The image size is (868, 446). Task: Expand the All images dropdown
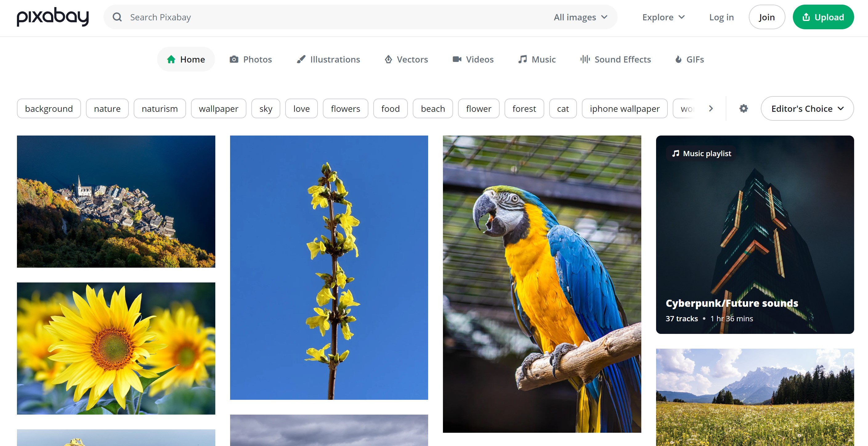click(x=580, y=17)
